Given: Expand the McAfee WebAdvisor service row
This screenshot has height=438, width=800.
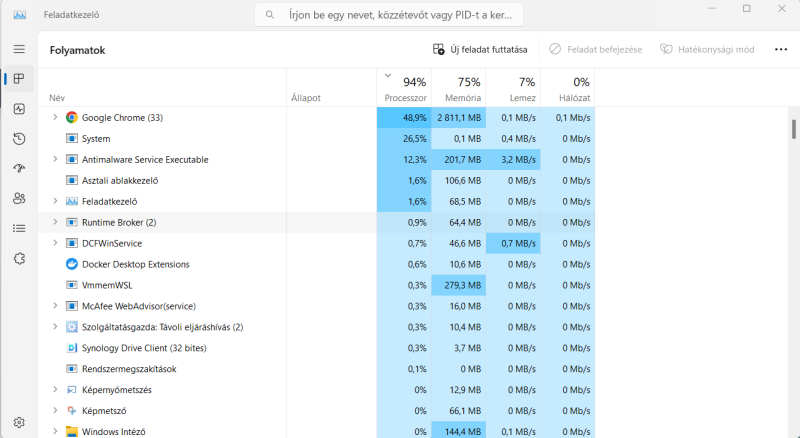Looking at the screenshot, I should pos(55,306).
